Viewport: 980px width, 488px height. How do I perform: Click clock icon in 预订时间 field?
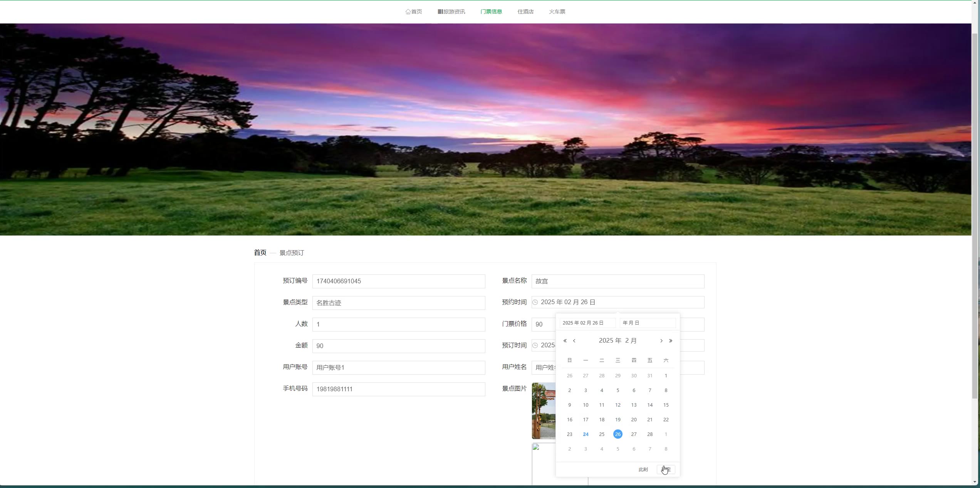click(535, 345)
